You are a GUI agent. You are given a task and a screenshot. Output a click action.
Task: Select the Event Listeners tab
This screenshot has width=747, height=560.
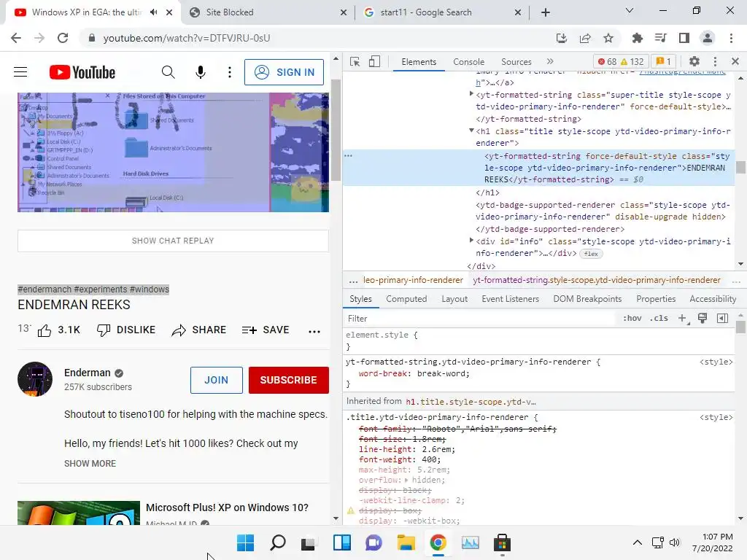(x=510, y=299)
